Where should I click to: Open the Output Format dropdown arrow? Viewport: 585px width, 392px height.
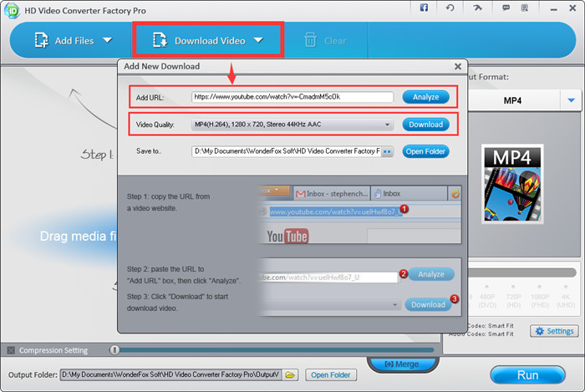pyautogui.click(x=572, y=101)
